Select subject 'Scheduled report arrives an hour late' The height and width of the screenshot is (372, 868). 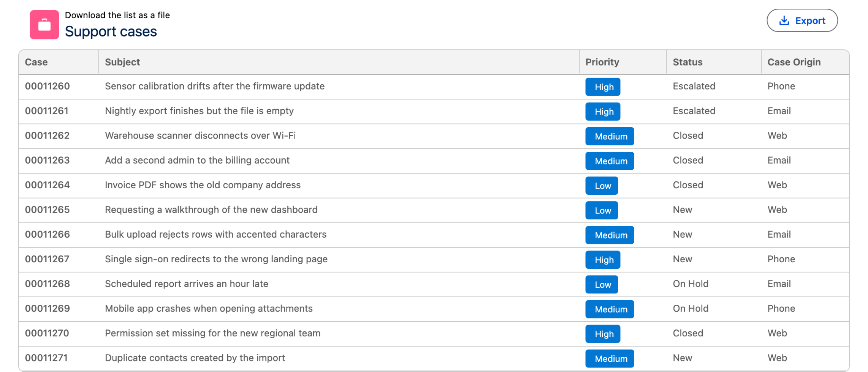point(187,284)
